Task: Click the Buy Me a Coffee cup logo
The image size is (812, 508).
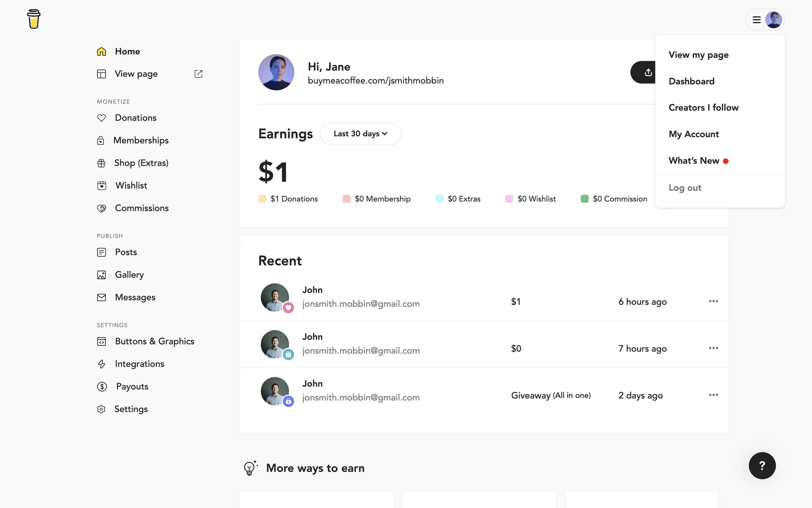Action: coord(33,19)
